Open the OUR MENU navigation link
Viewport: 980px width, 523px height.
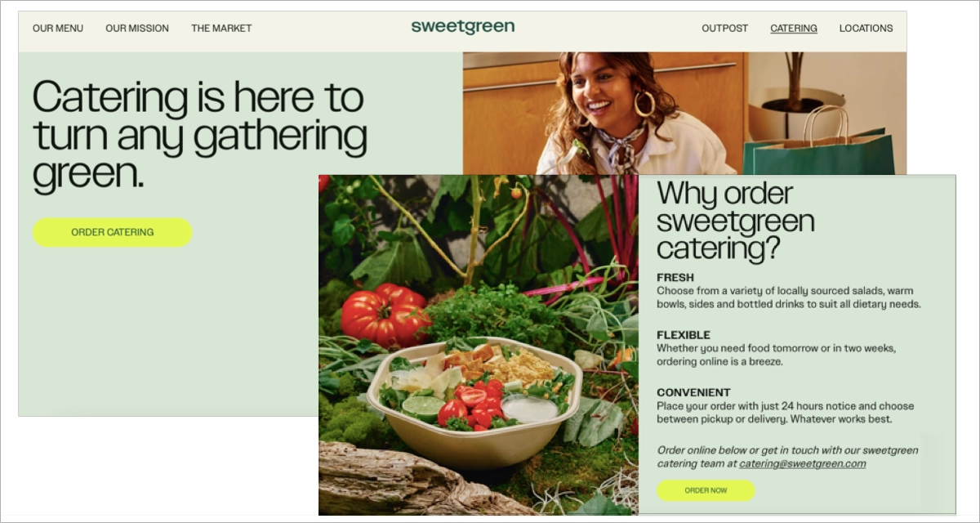pos(58,28)
